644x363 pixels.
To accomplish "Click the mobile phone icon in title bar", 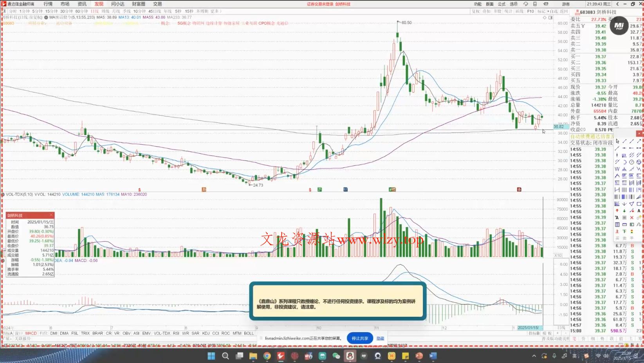I will 535,4.
